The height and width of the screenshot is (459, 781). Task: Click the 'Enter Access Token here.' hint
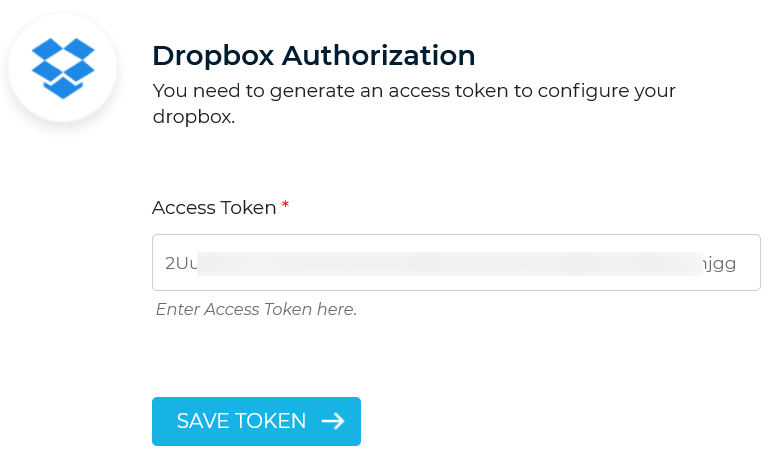pyautogui.click(x=257, y=309)
